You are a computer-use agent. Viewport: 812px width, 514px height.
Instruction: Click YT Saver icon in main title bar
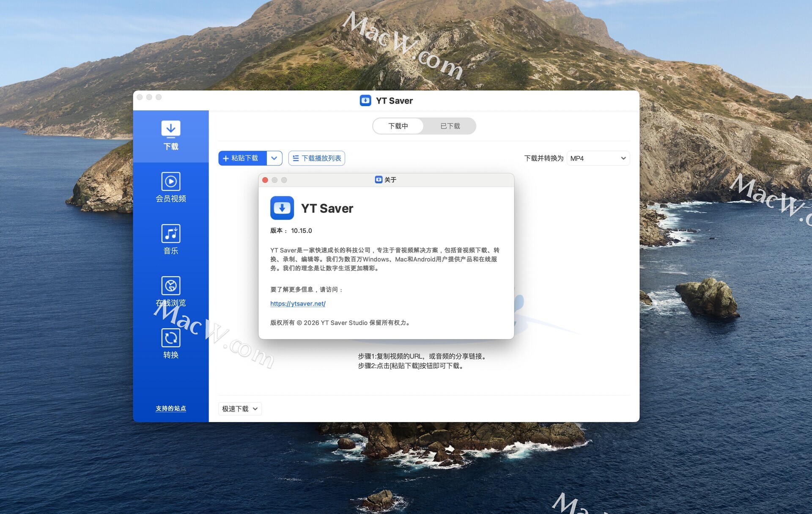[x=365, y=101]
